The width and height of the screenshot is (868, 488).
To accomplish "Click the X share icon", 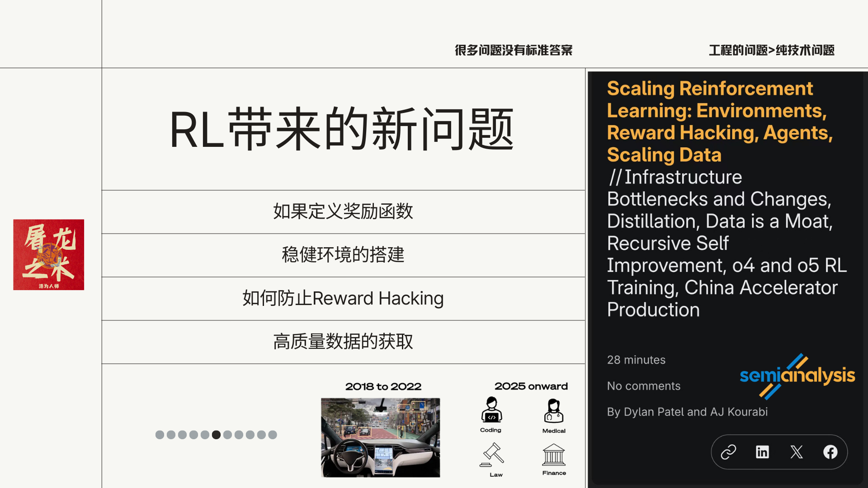I will (797, 452).
